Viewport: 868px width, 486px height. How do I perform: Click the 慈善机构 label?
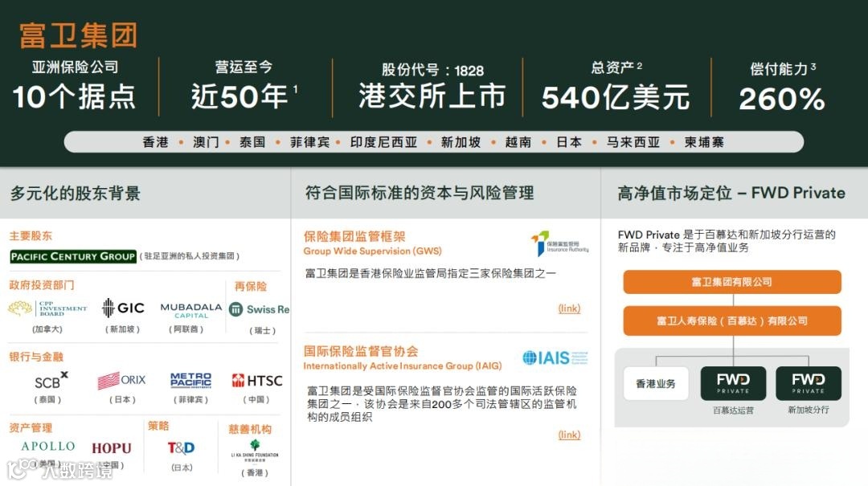click(250, 429)
